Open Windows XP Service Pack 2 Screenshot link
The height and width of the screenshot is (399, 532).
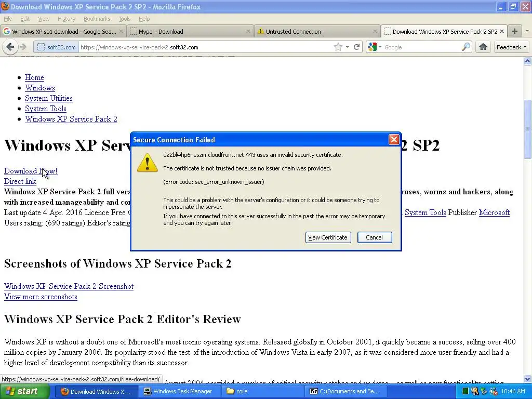69,286
